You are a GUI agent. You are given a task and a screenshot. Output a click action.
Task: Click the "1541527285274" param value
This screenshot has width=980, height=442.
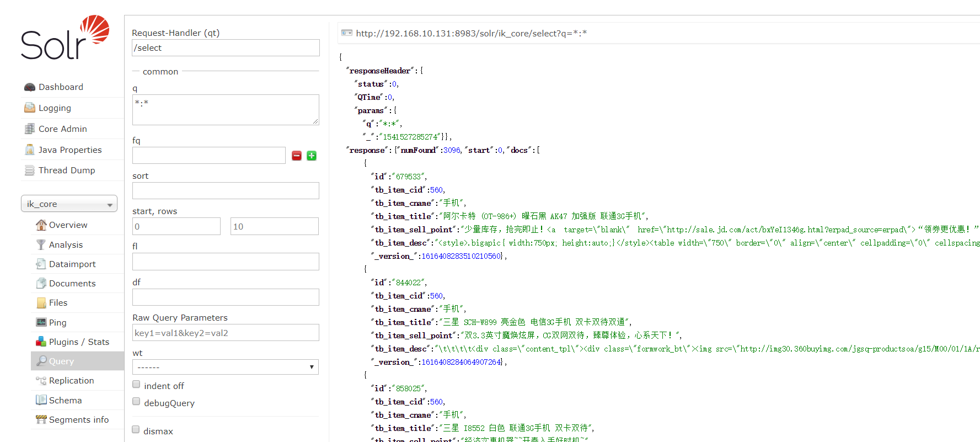tap(410, 137)
